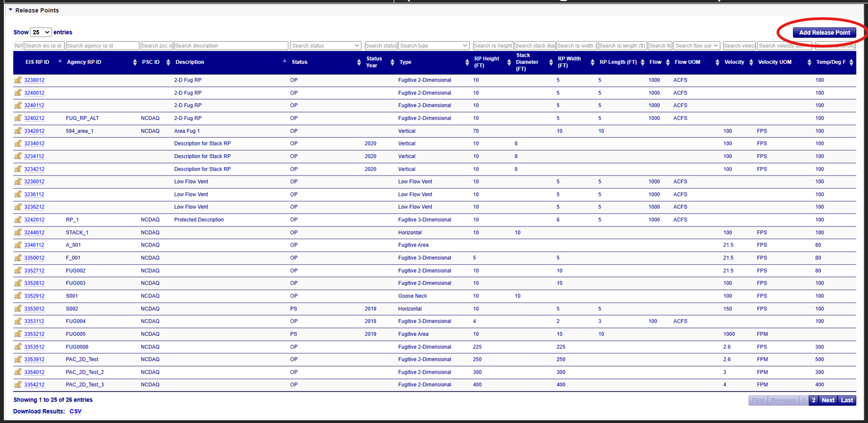Click the Search psc id field

tap(156, 46)
